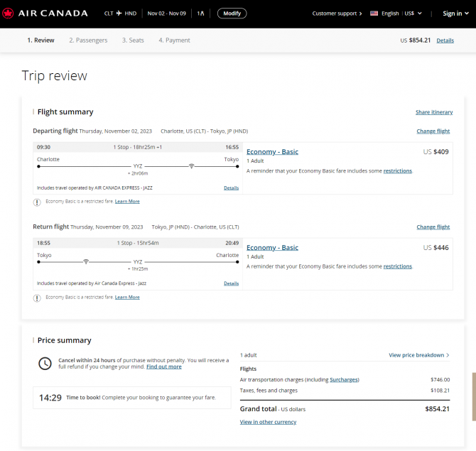Open View price breakdown
The height and width of the screenshot is (451, 476).
(x=419, y=355)
